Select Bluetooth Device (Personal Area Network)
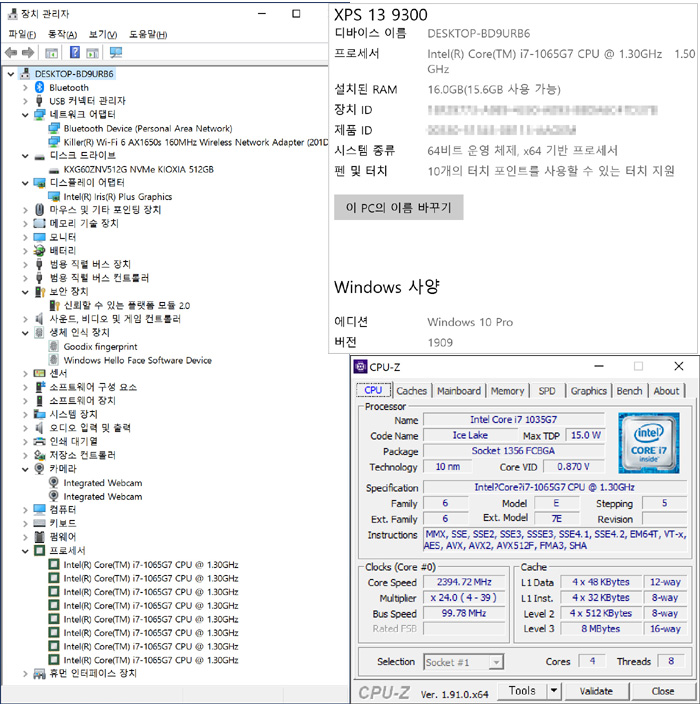The height and width of the screenshot is (707, 700). tap(148, 129)
